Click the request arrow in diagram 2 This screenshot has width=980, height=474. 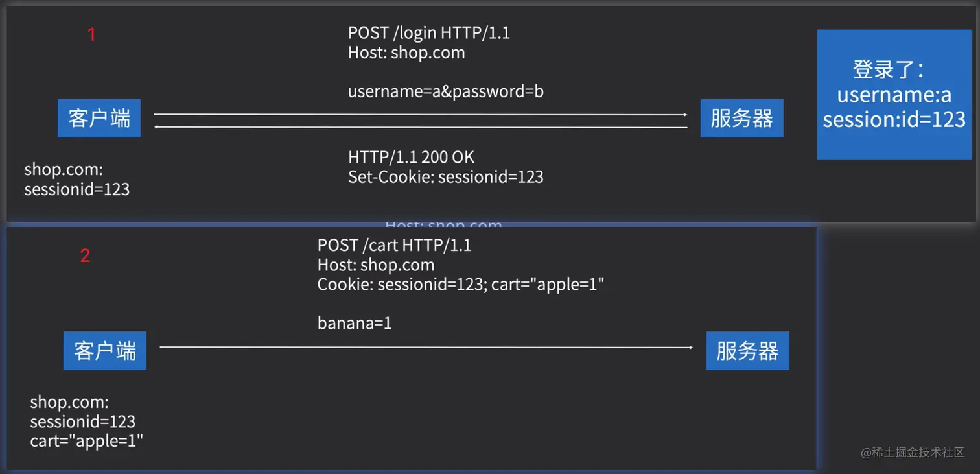(426, 348)
